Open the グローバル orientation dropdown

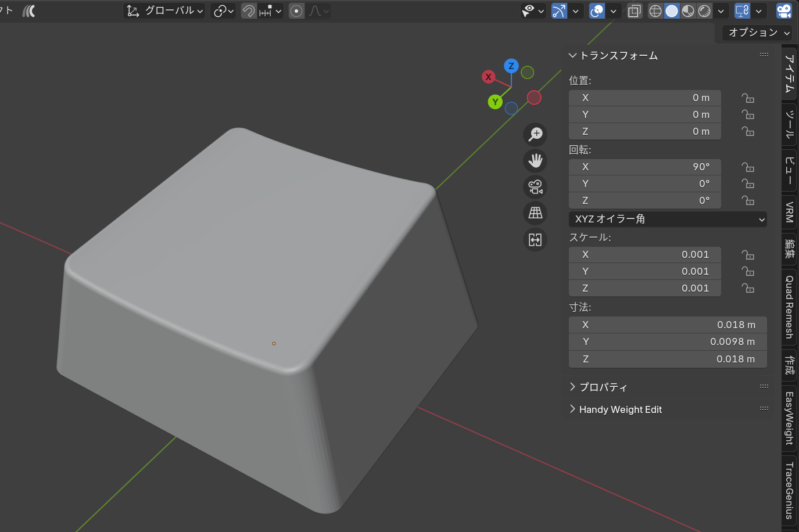(x=164, y=11)
